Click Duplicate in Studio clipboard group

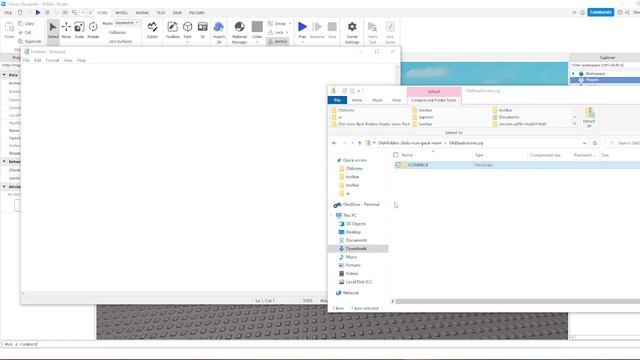30,41
